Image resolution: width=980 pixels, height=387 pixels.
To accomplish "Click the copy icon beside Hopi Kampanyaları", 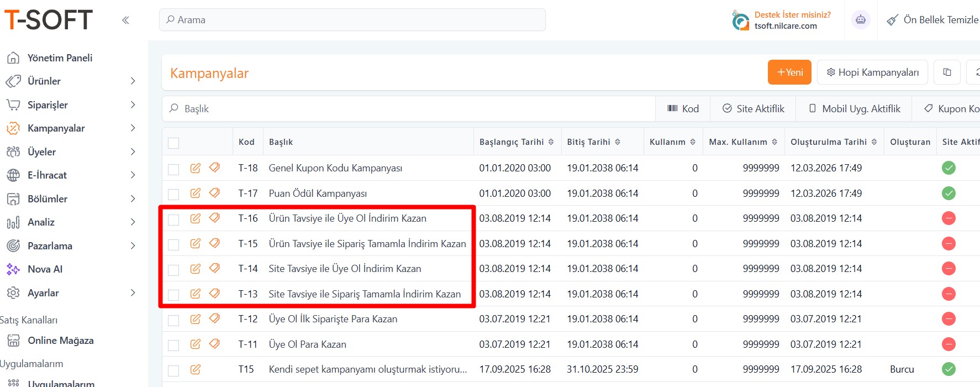I will (x=947, y=72).
